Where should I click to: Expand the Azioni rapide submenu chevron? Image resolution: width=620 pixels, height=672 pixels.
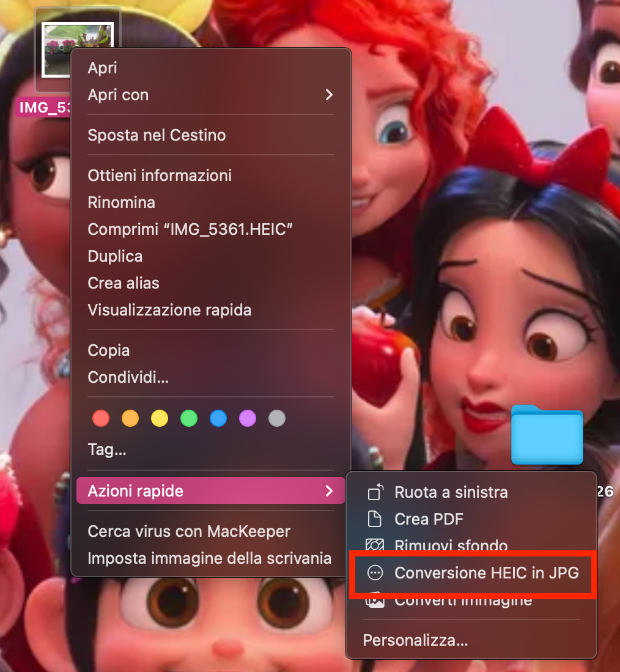[328, 491]
